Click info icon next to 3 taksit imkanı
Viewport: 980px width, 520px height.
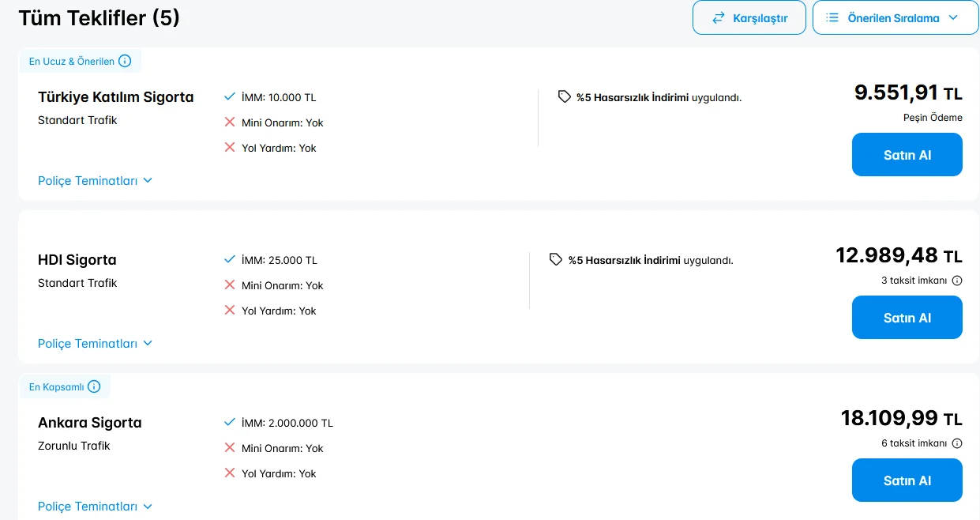tap(957, 281)
